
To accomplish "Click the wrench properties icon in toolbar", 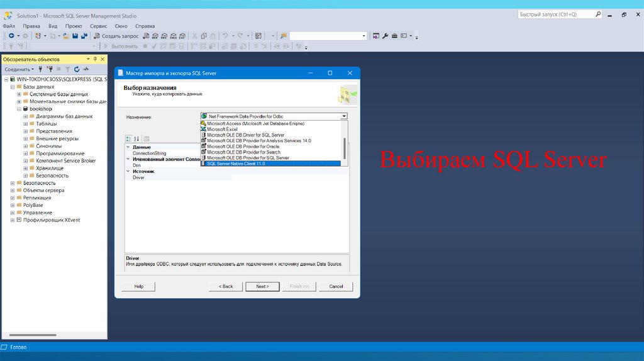I will pos(386,36).
